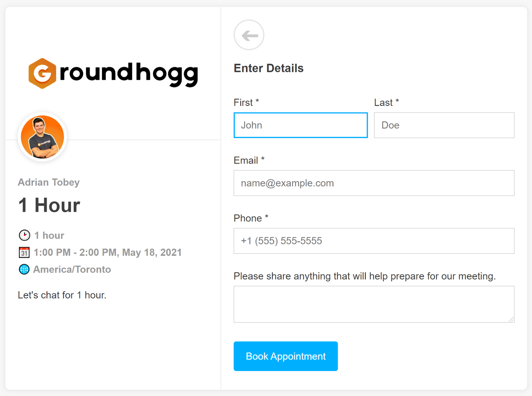The height and width of the screenshot is (396, 532).
Task: Focus the First name input field
Action: [x=301, y=125]
